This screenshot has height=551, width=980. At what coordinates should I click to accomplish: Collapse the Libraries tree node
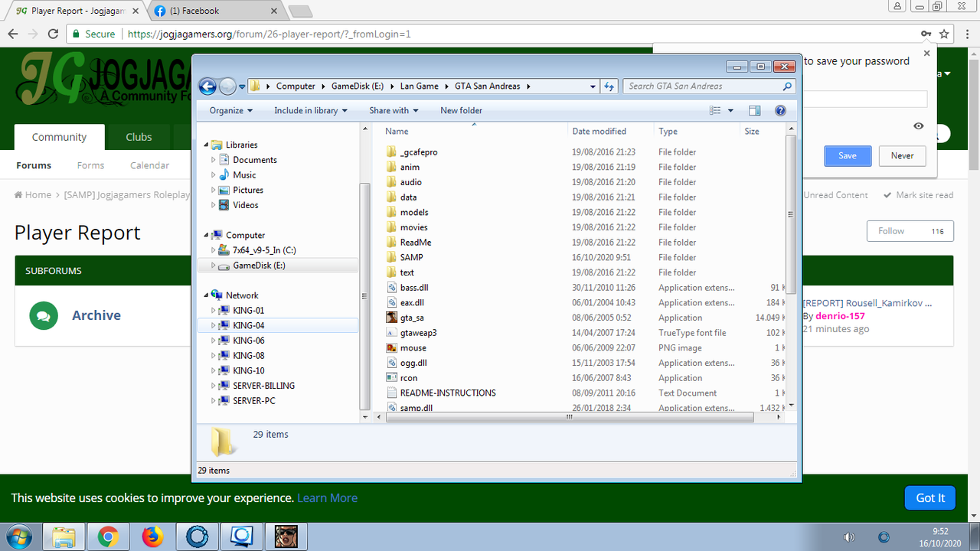[x=206, y=145]
